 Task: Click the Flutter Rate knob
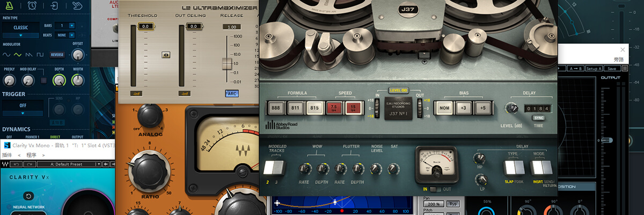[340, 169]
